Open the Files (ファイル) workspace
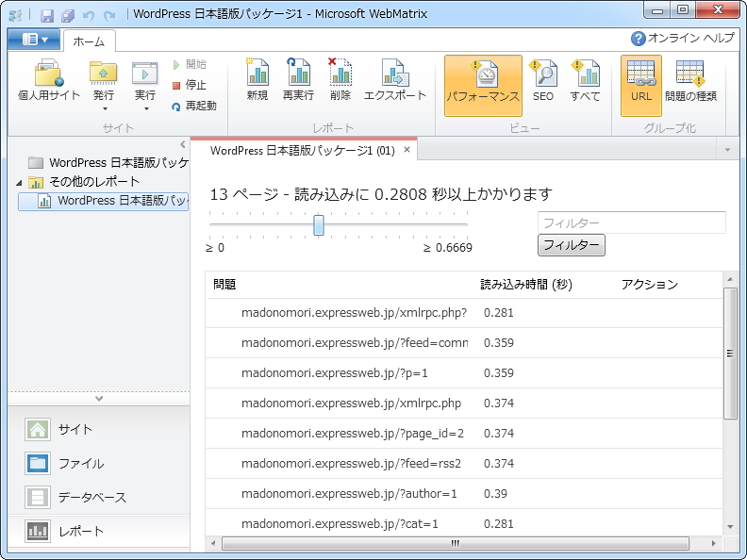 pos(99,463)
